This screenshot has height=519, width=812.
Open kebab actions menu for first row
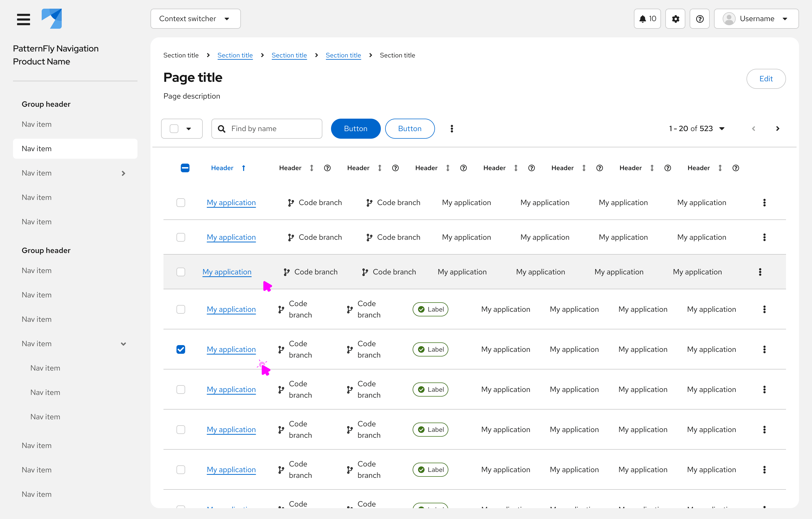coord(764,202)
